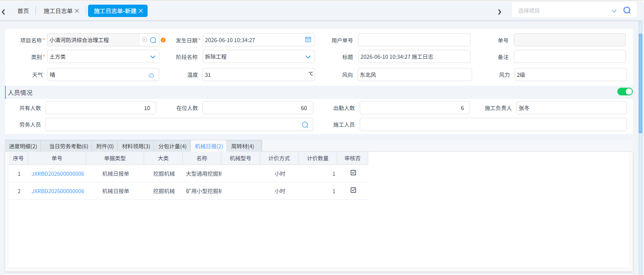Image resolution: width=644 pixels, height=275 pixels.
Task: Open the 阶段名称 dropdown showing 拆除工程
Action: [308, 57]
